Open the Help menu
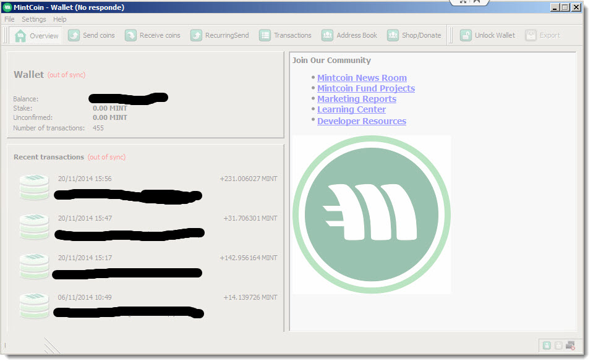Image resolution: width=593 pixels, height=364 pixels. click(x=59, y=19)
